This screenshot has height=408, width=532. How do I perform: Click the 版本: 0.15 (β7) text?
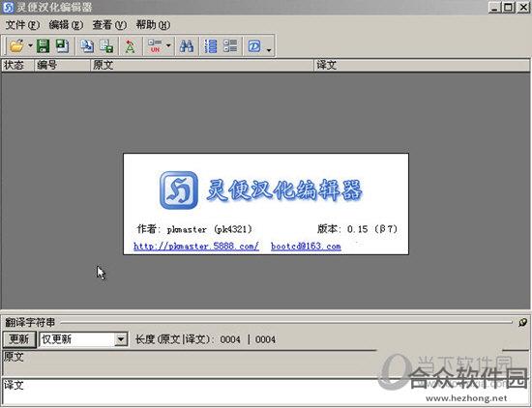tap(357, 229)
